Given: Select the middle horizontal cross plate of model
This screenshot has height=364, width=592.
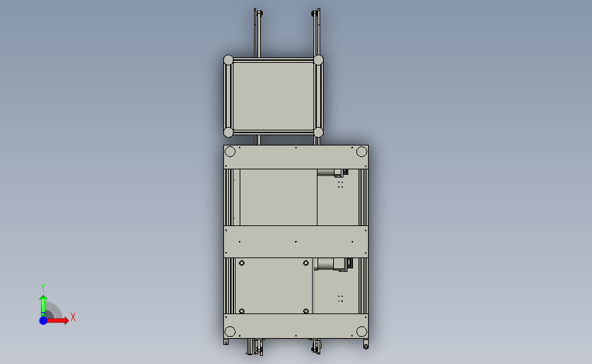Looking at the screenshot, I should click(296, 242).
